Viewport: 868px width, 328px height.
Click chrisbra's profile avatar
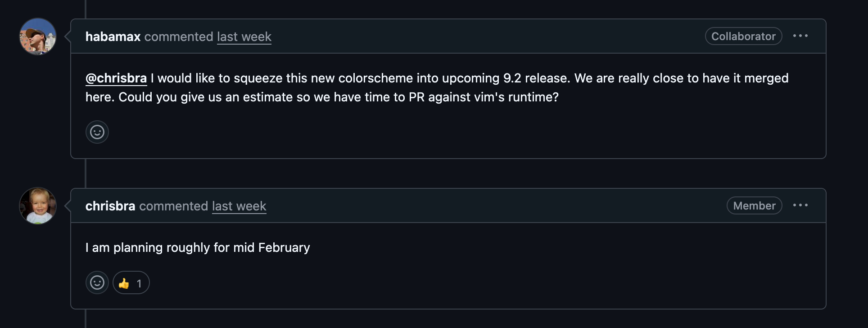click(x=38, y=206)
